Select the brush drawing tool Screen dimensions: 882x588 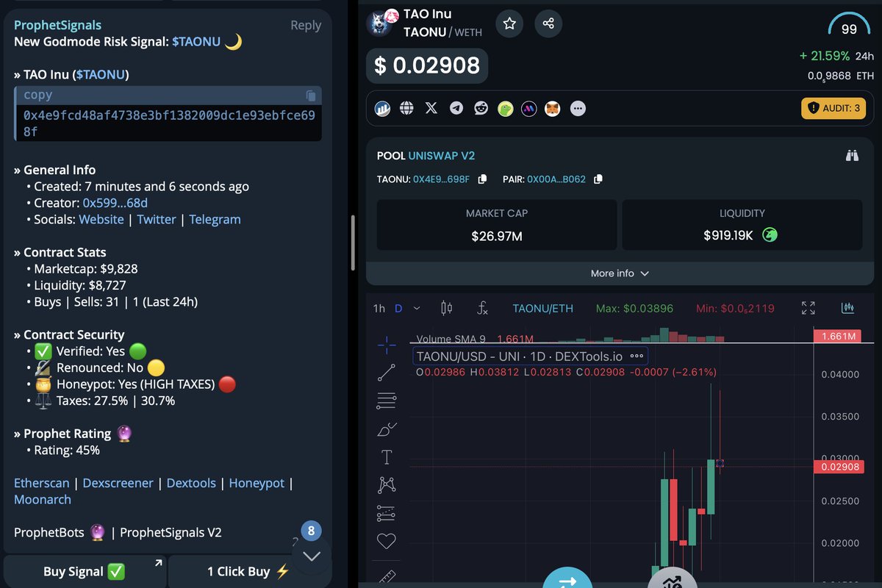387,429
